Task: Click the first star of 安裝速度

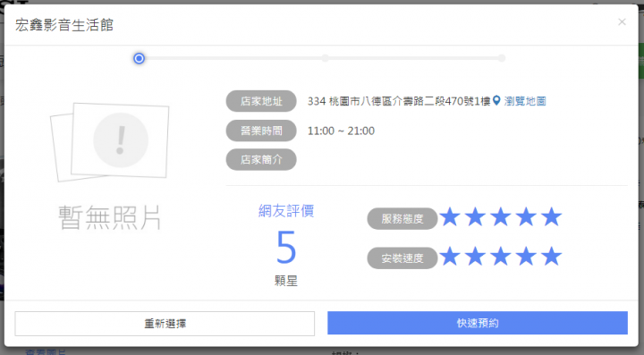Action: pyautogui.click(x=450, y=256)
